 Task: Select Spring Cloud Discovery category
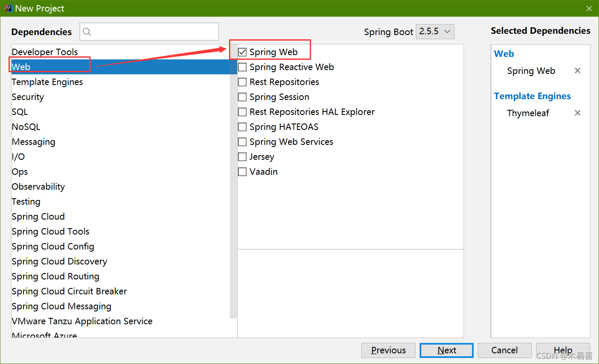click(120, 261)
